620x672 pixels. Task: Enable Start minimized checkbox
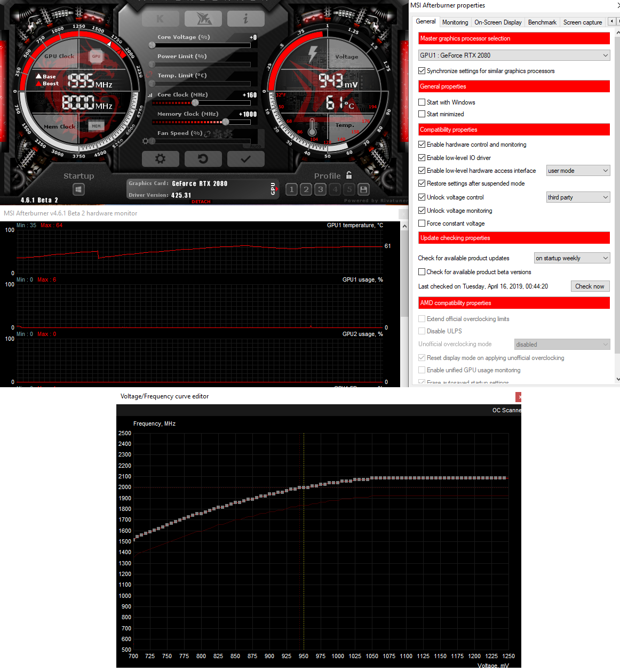click(422, 114)
